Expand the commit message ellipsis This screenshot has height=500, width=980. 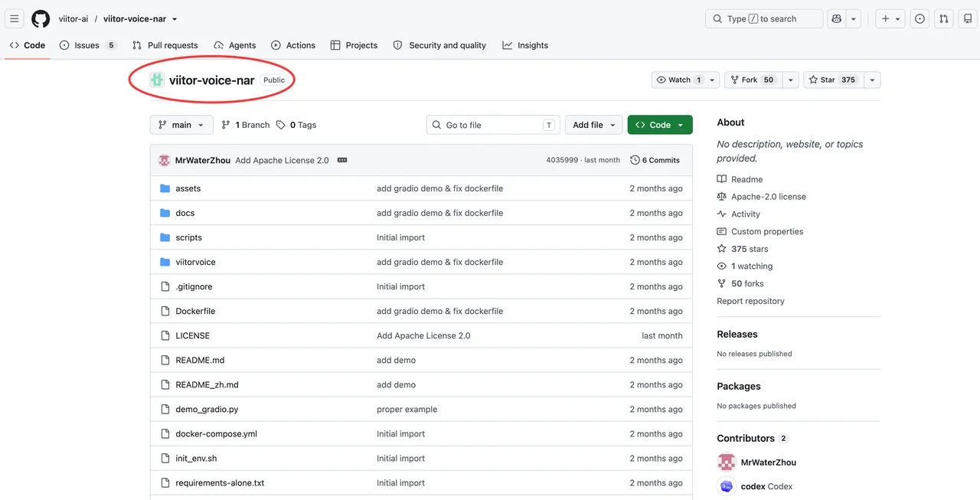[x=342, y=160]
